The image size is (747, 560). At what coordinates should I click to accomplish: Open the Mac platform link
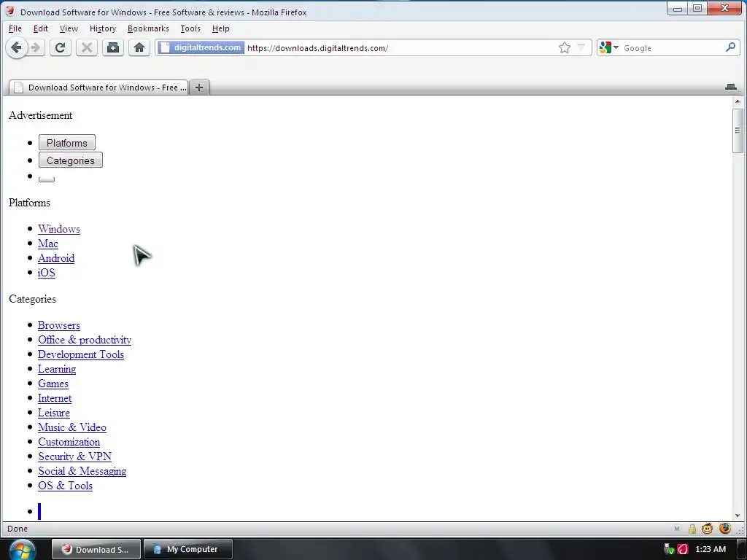pyautogui.click(x=48, y=244)
